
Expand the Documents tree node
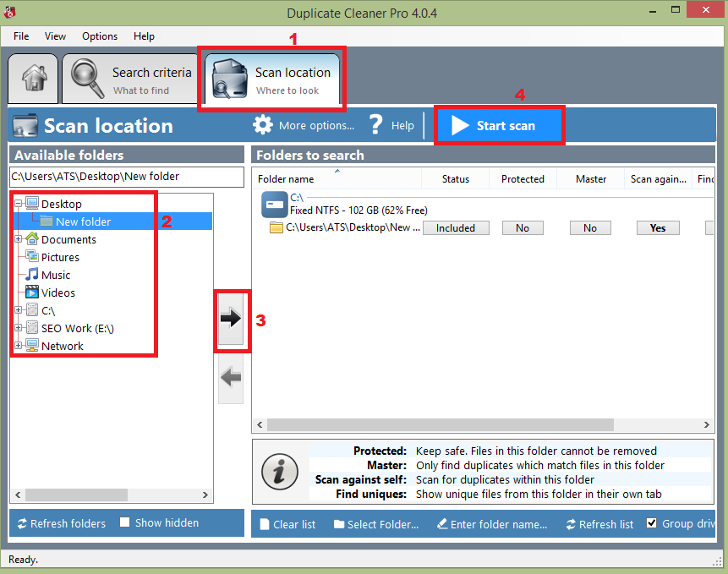click(x=19, y=239)
